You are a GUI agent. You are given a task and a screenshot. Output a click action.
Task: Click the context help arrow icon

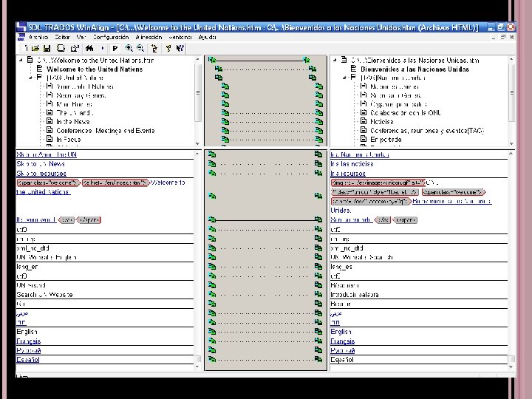(180, 48)
